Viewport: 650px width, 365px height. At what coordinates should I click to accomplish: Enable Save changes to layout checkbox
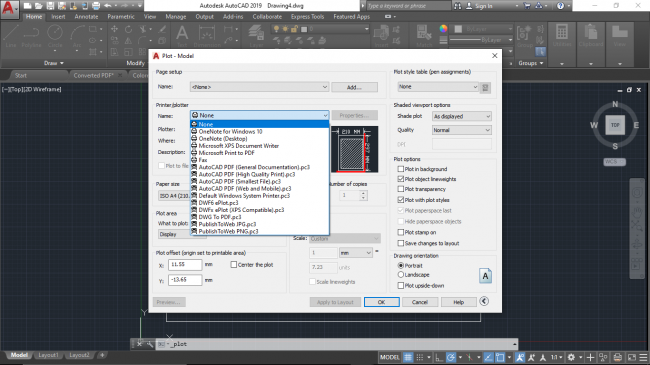(400, 243)
